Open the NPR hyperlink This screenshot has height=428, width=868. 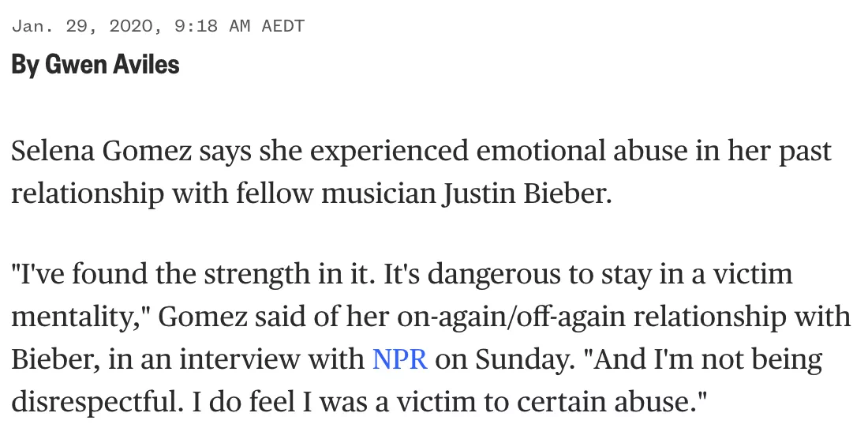coord(400,359)
